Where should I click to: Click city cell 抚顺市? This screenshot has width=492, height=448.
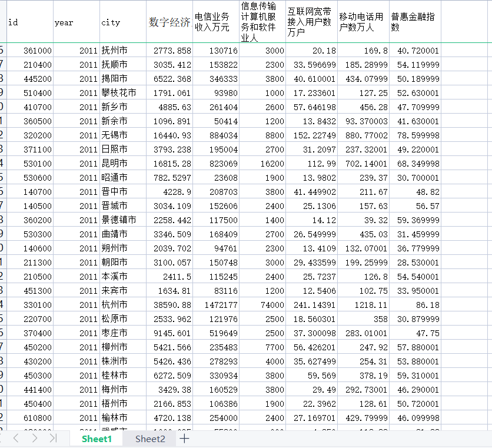(x=123, y=64)
